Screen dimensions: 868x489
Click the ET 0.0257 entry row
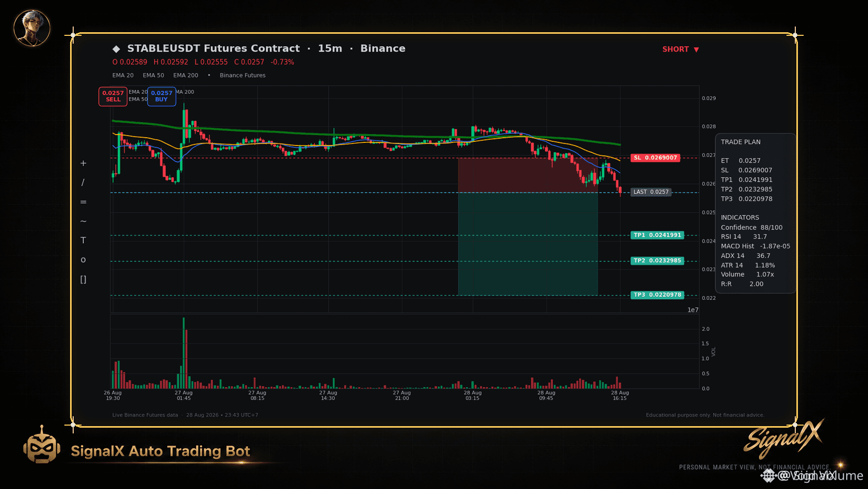click(x=740, y=161)
